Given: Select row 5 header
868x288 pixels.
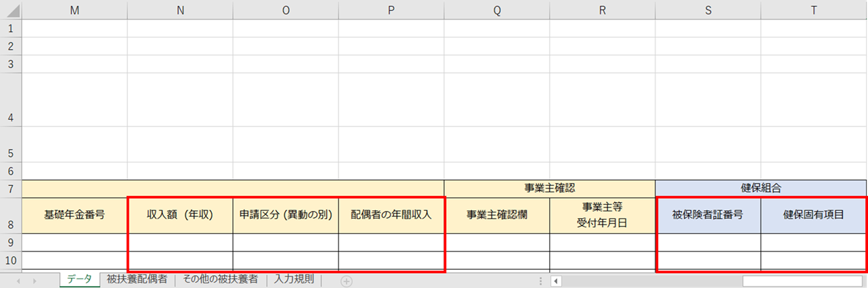Looking at the screenshot, I should [x=11, y=145].
